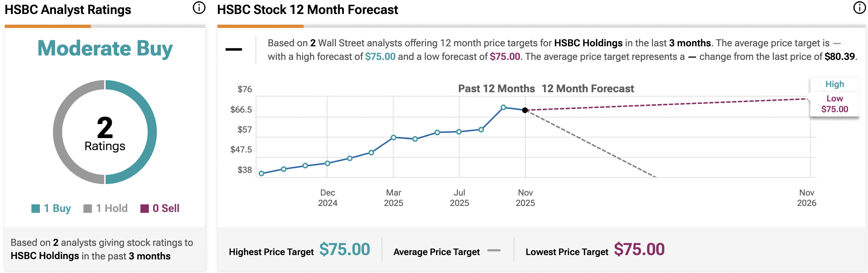Click the HSBC Analyst Ratings info icon
Image resolution: width=868 pixels, height=273 pixels.
pyautogui.click(x=199, y=8)
